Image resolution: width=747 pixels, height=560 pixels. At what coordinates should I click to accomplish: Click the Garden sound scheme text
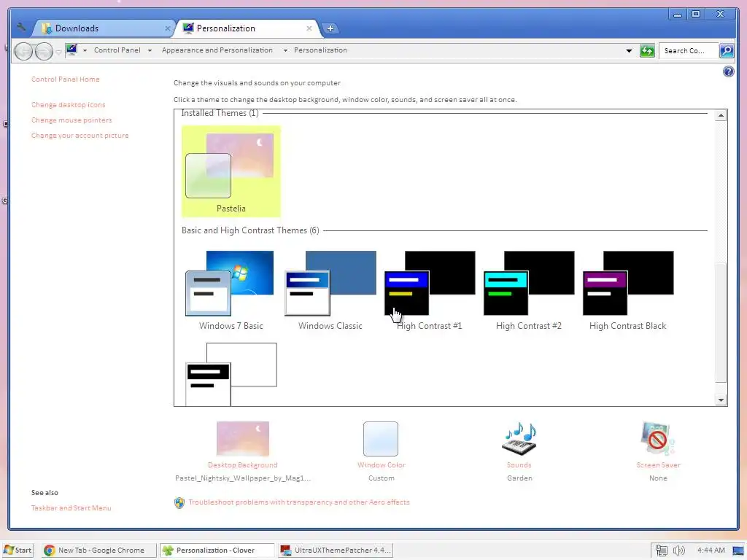pyautogui.click(x=519, y=478)
